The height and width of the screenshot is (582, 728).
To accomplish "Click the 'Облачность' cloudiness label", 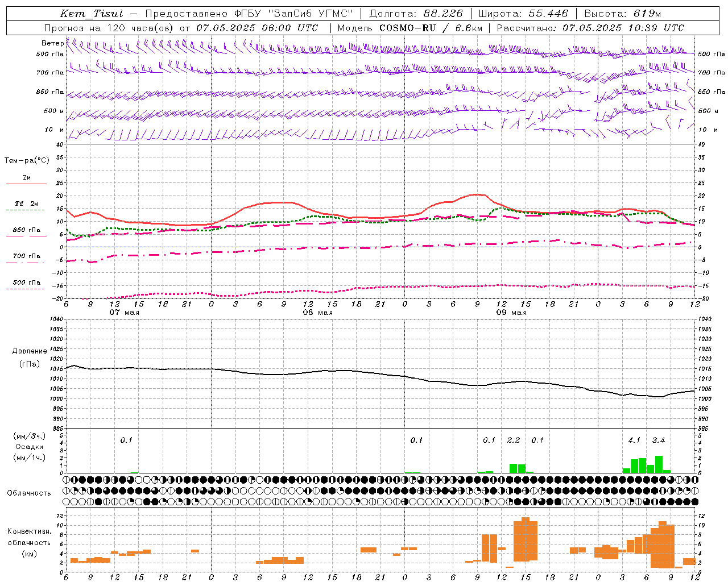I will coord(29,493).
